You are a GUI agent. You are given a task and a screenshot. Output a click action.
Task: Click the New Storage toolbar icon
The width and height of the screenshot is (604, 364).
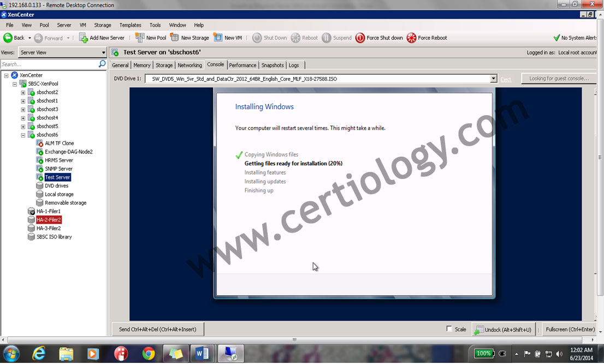coord(175,38)
